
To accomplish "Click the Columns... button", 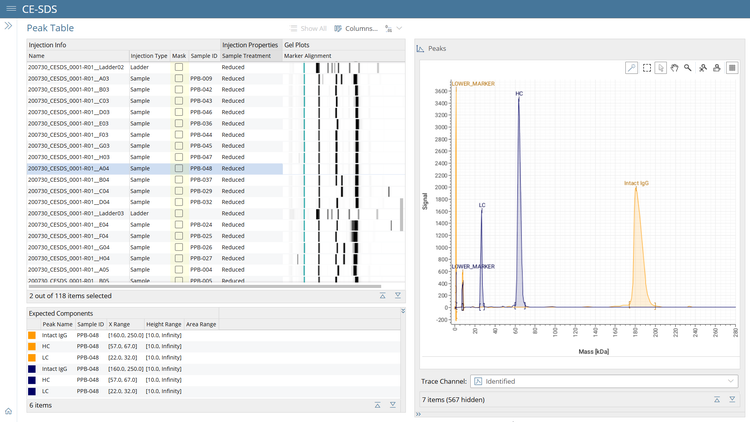I will click(x=356, y=28).
